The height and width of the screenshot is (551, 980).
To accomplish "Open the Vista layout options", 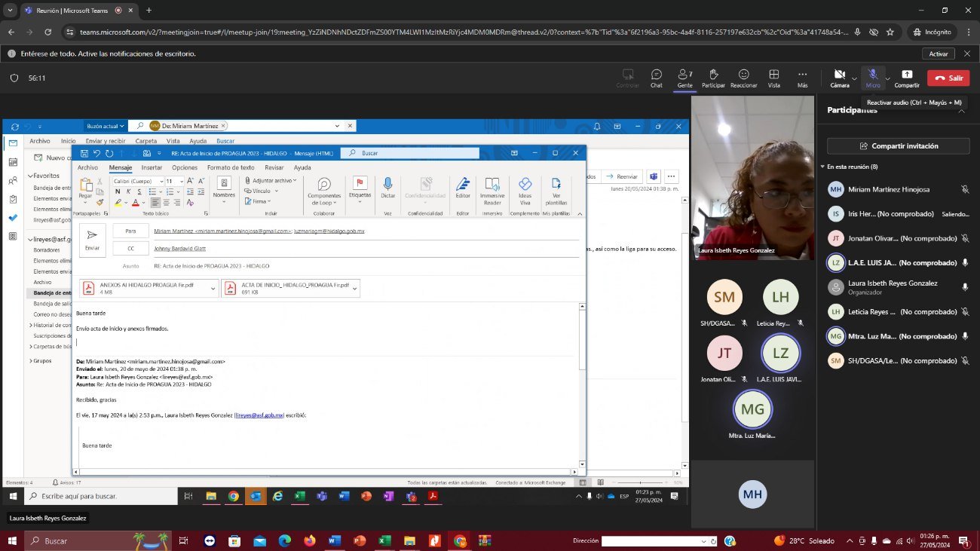I will (773, 78).
